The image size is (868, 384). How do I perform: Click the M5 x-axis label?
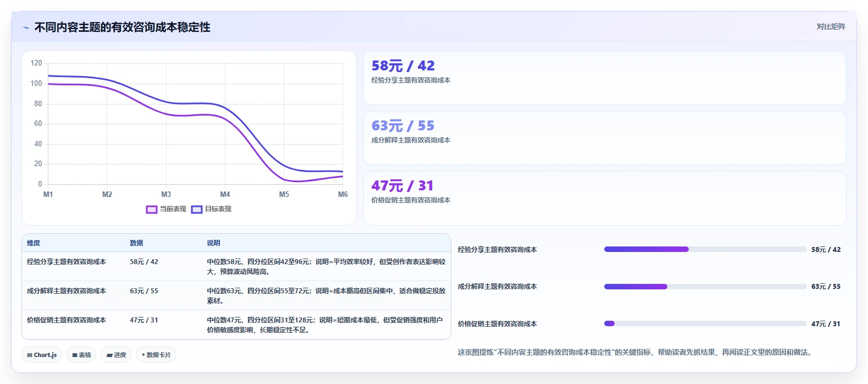point(284,195)
